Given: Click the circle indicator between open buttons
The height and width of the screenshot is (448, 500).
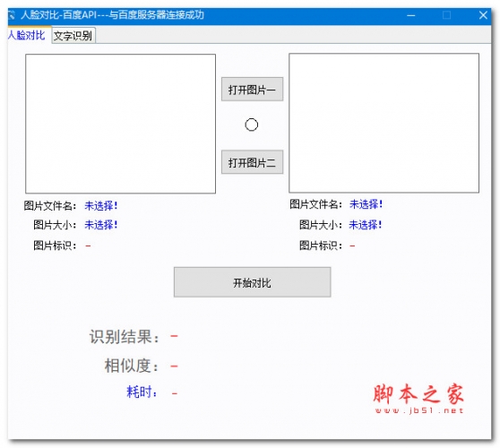Looking at the screenshot, I should coord(251,125).
